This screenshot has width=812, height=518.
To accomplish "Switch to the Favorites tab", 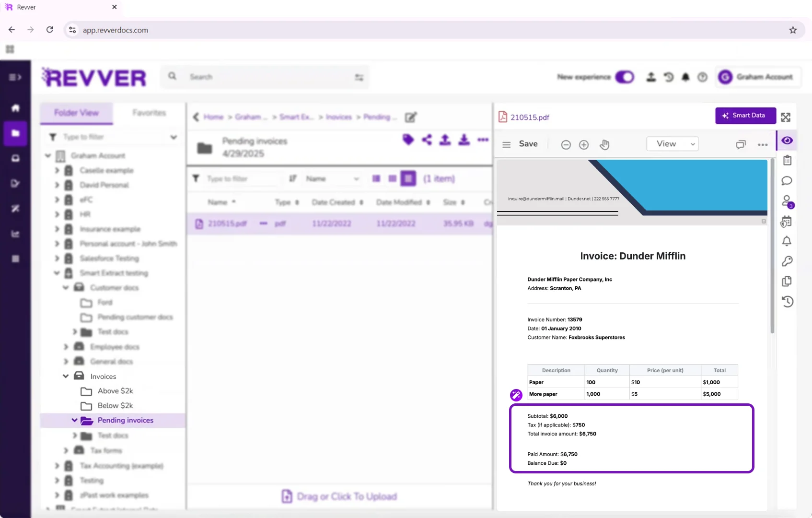I will click(x=149, y=113).
